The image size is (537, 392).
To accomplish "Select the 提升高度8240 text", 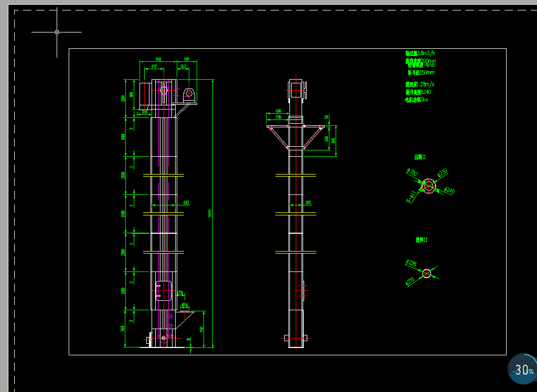I will tap(418, 92).
